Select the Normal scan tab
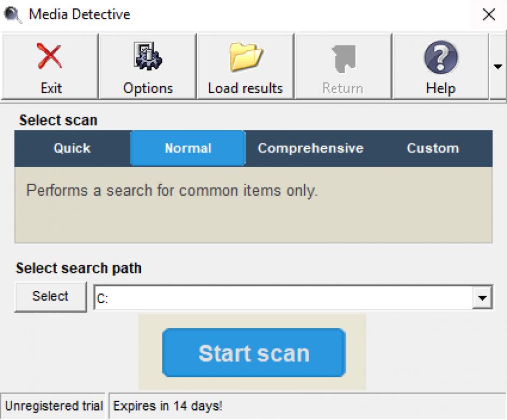The height and width of the screenshot is (420, 507). tap(188, 148)
